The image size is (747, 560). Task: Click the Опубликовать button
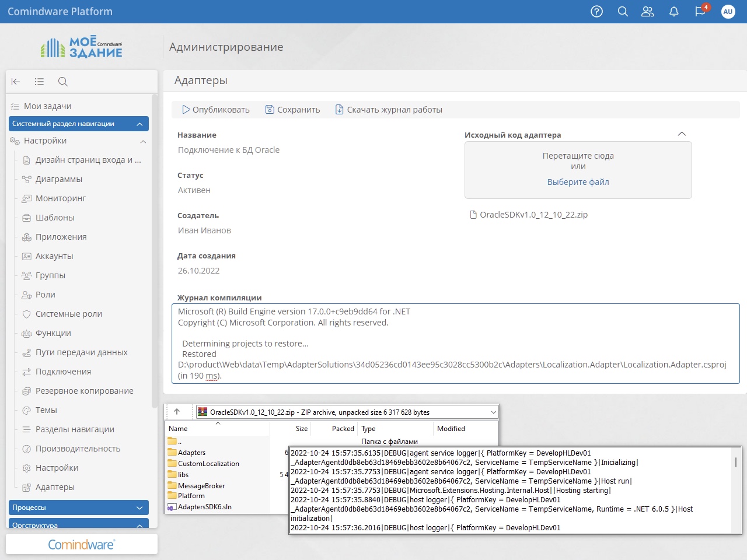(215, 110)
